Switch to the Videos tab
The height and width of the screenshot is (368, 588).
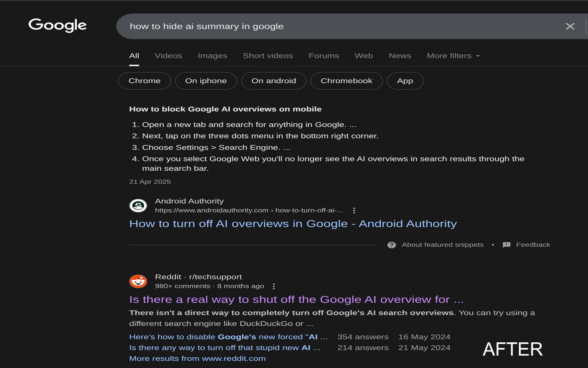coord(169,56)
